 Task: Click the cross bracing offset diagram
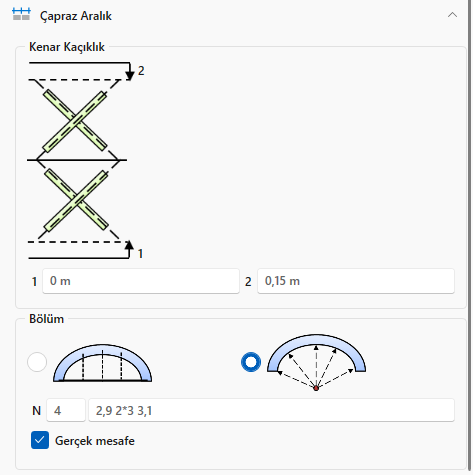(x=86, y=160)
